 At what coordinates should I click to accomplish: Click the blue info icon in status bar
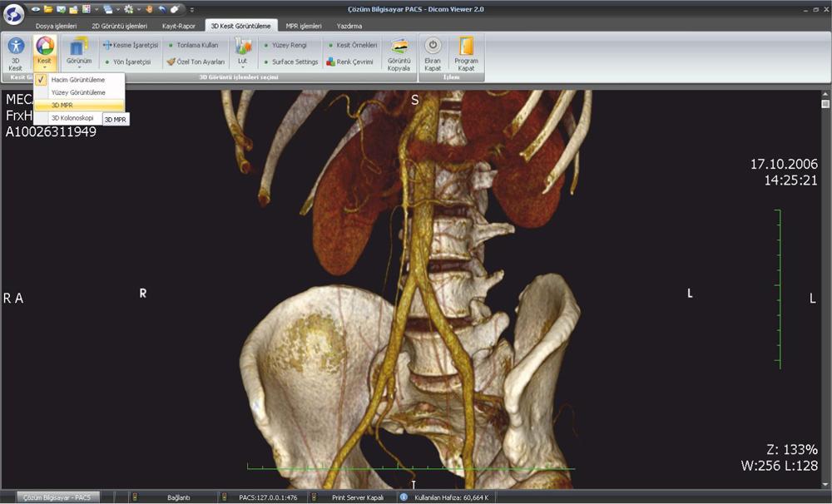(x=404, y=497)
